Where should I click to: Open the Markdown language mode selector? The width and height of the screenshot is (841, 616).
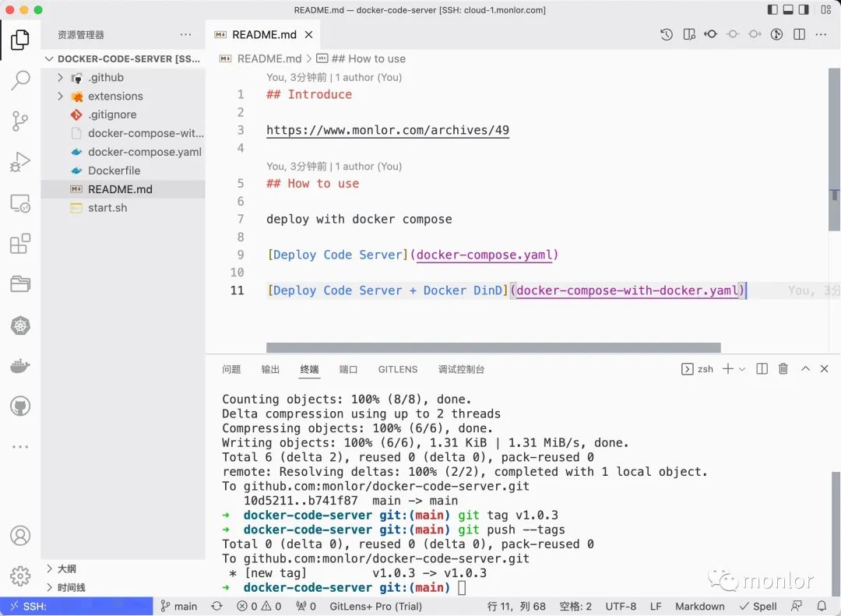[699, 607]
